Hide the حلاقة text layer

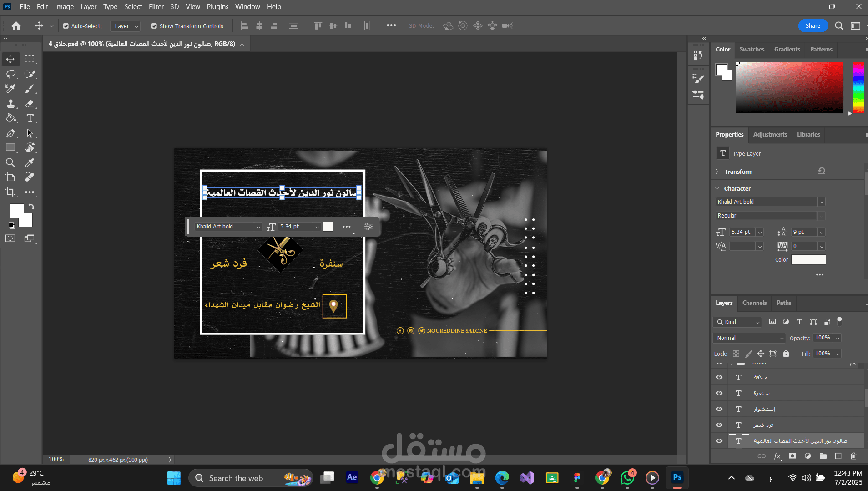[719, 377]
